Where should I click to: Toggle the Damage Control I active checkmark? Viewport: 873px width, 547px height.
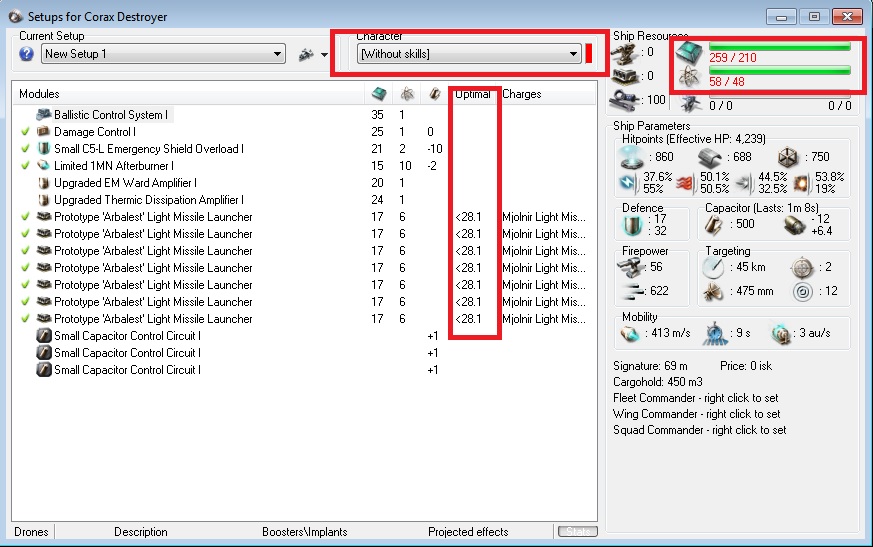tap(25, 132)
